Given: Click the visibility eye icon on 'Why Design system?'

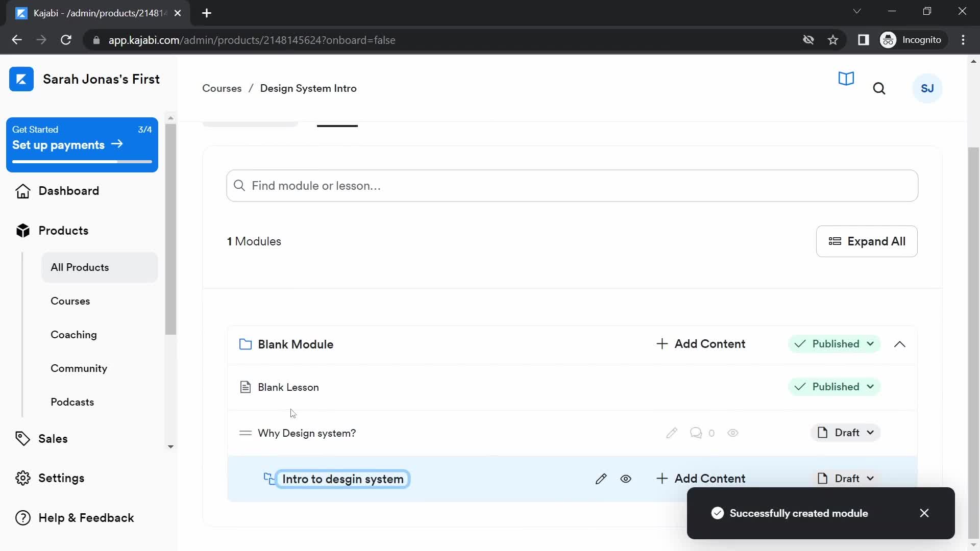Looking at the screenshot, I should [733, 433].
